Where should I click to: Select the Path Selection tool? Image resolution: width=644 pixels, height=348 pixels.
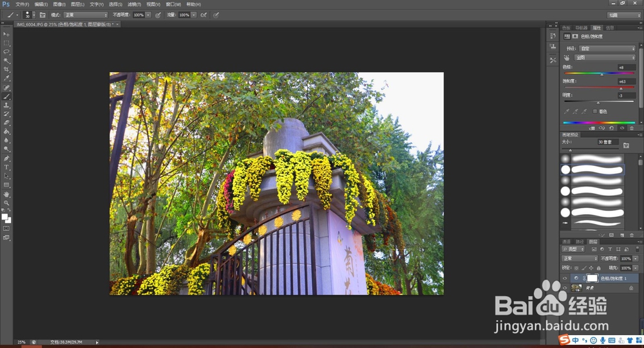[6, 176]
